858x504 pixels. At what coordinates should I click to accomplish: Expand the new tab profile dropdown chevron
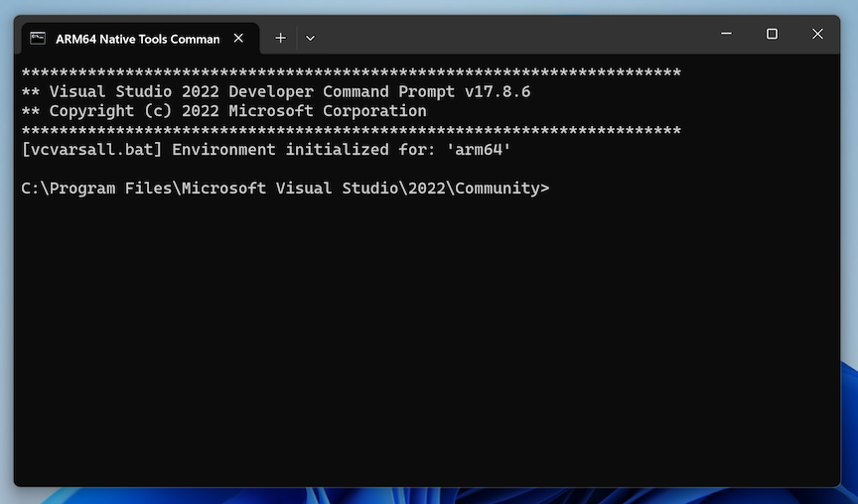click(x=310, y=39)
